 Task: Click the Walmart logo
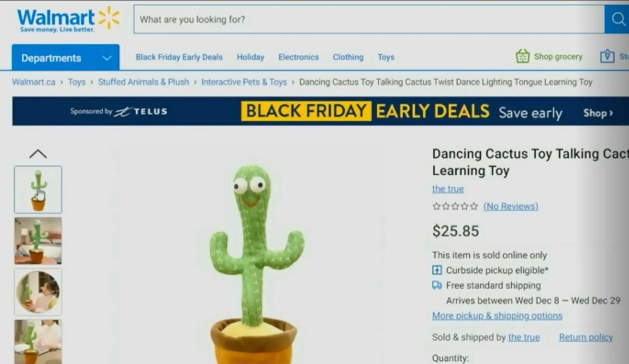click(x=68, y=19)
